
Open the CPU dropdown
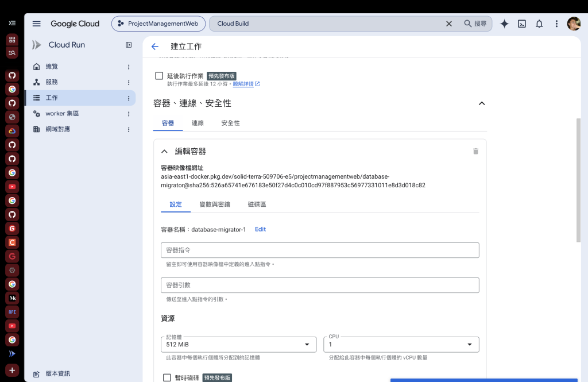click(401, 345)
